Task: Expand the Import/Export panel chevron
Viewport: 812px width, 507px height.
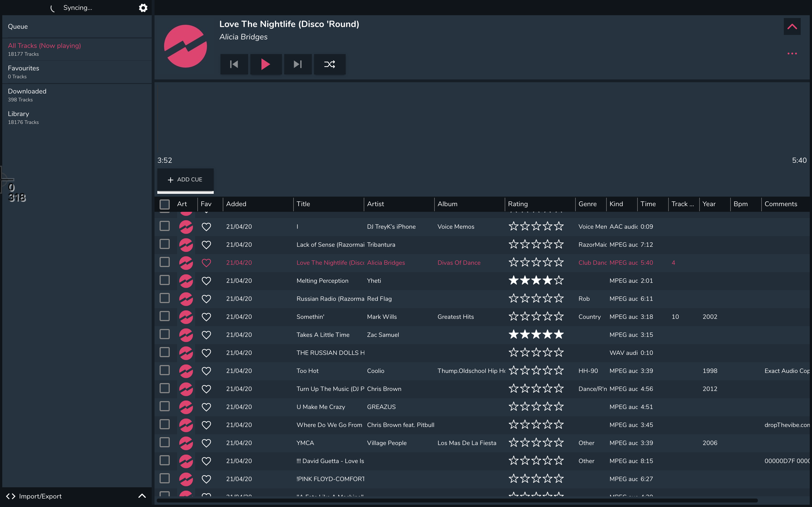Action: [x=142, y=496]
